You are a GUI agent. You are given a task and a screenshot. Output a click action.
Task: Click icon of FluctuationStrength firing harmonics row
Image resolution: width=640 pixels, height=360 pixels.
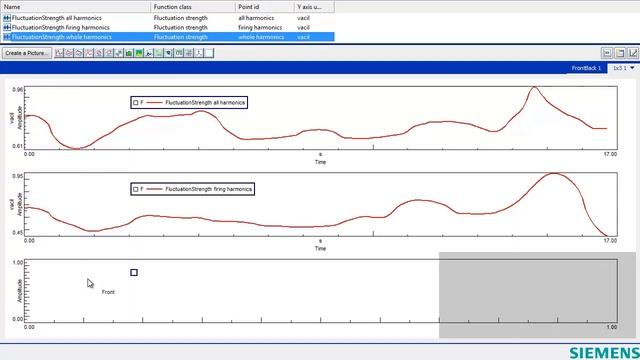pos(7,27)
